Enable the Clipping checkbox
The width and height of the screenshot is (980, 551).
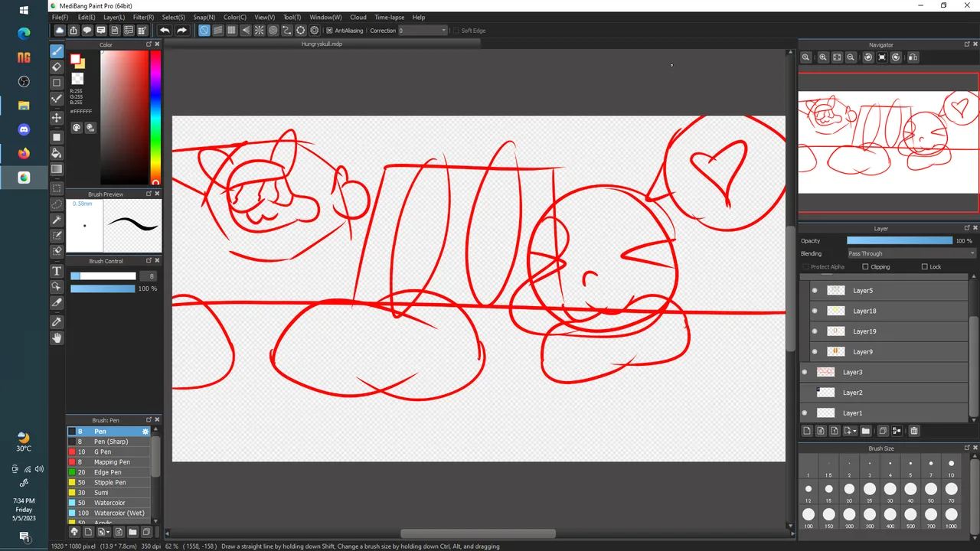pos(865,267)
